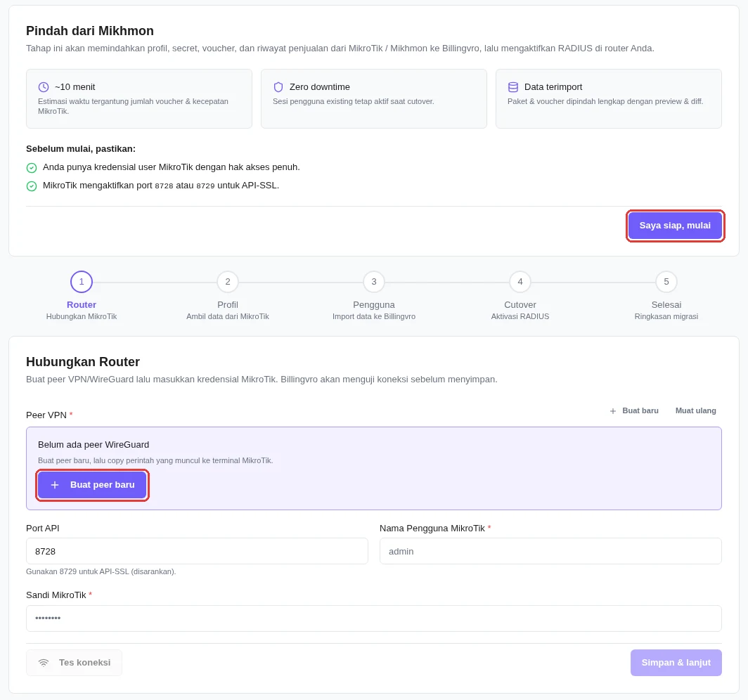Click the 'Port API' field label
The image size is (748, 700).
tap(43, 529)
